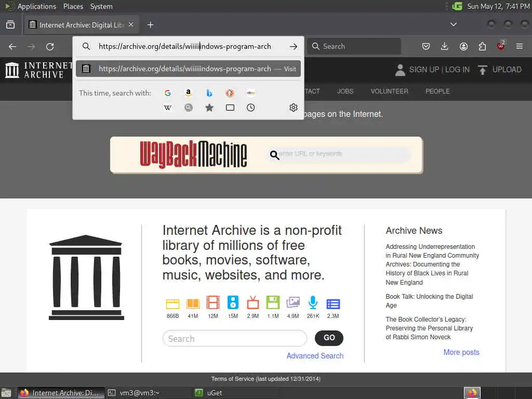Open the Places menu

point(73,6)
